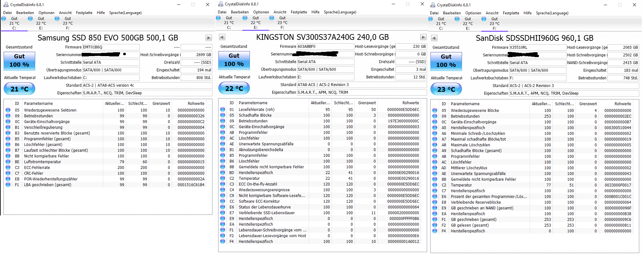Select drive F: tab in Samsung window
The image size is (644, 262).
point(68,23)
